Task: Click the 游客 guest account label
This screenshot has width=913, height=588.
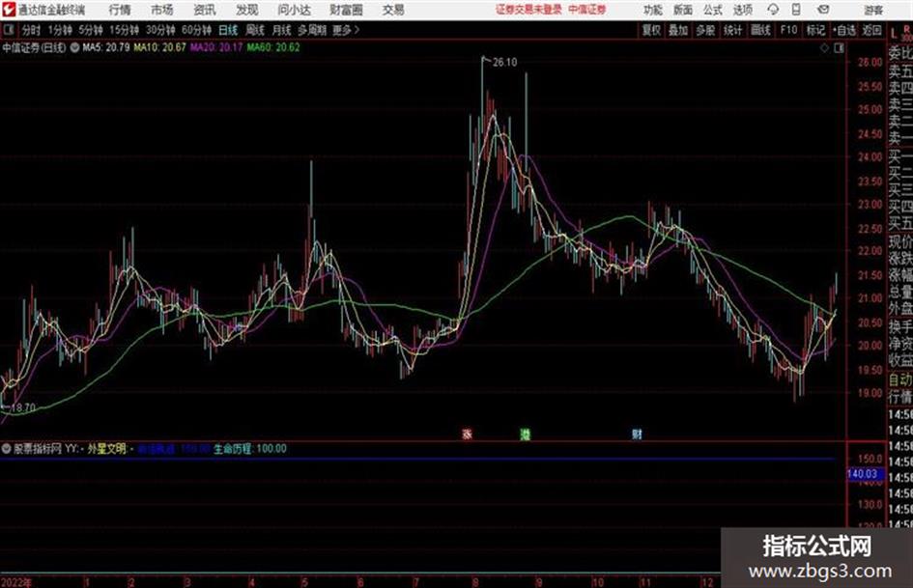Action: [874, 10]
